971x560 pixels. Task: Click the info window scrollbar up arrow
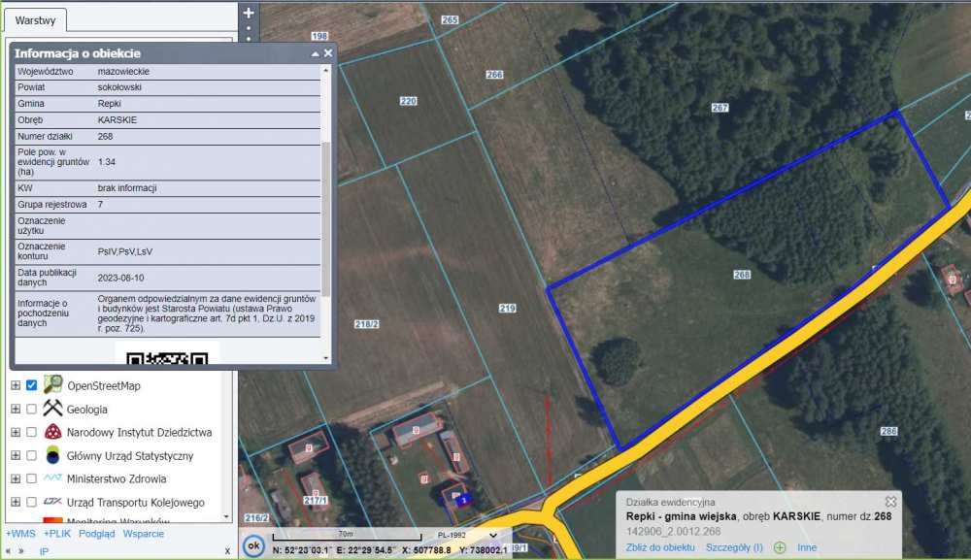tap(326, 71)
